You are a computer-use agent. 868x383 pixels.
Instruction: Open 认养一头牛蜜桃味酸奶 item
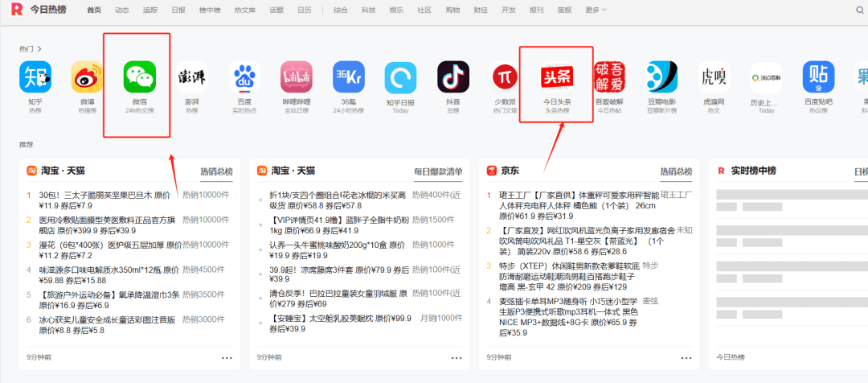coord(337,249)
